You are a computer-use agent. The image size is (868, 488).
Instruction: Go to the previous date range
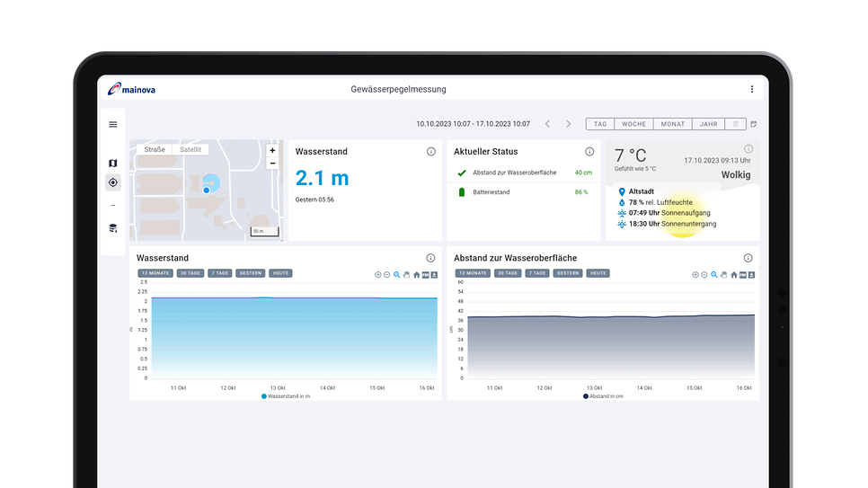pos(547,124)
